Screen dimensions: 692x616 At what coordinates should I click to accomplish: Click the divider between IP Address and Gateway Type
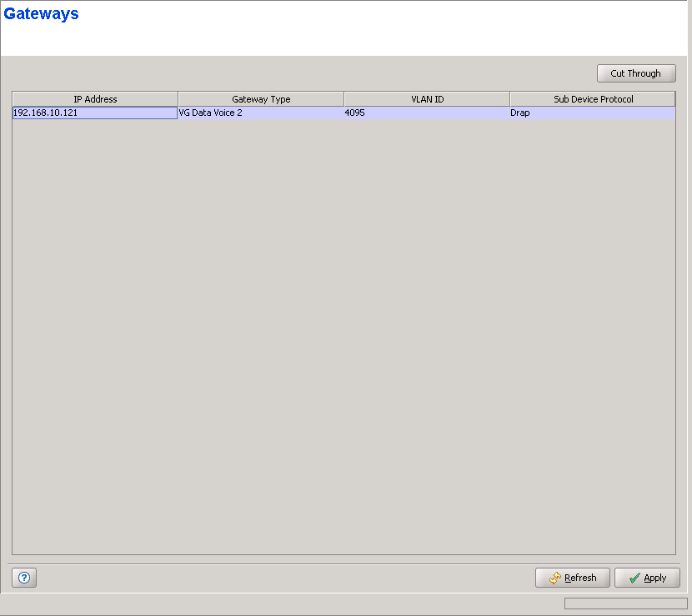[178, 99]
